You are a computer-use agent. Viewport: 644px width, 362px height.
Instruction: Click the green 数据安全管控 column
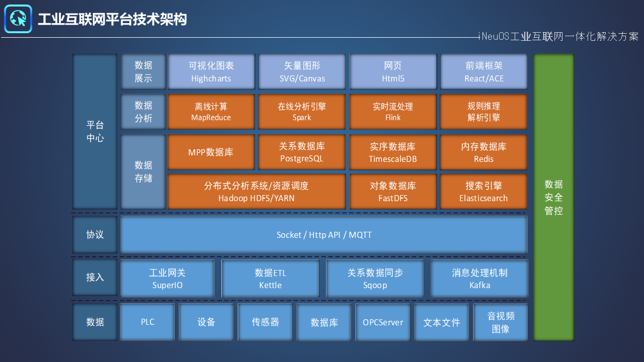(553, 197)
